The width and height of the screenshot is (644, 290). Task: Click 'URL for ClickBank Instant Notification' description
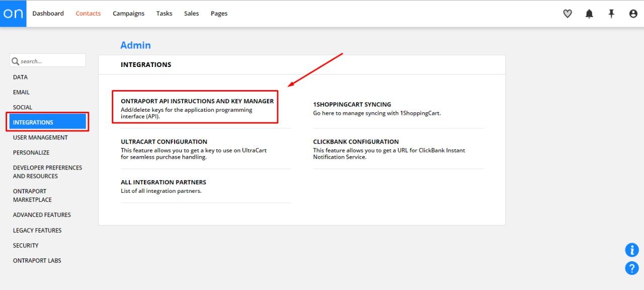[x=389, y=154]
